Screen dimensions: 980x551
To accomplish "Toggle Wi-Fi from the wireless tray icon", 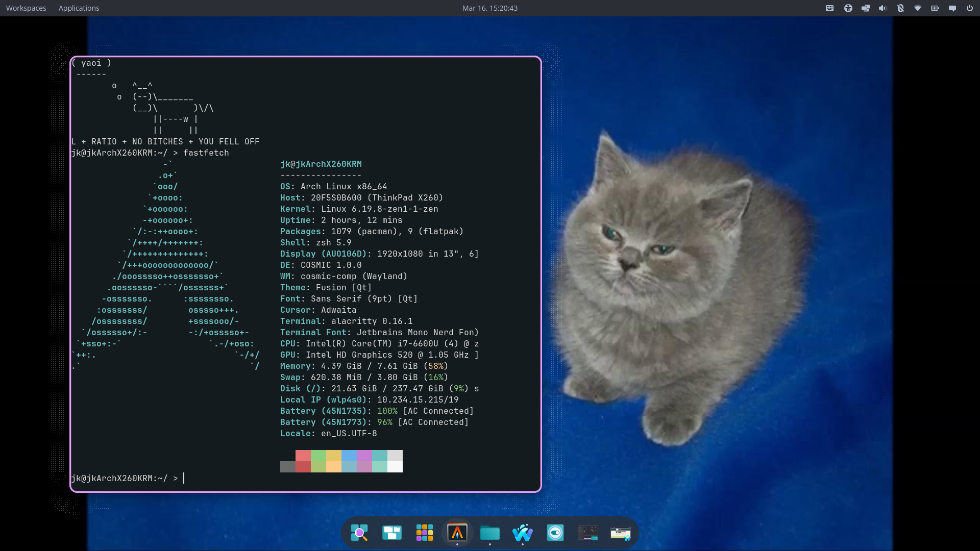I will click(x=918, y=8).
